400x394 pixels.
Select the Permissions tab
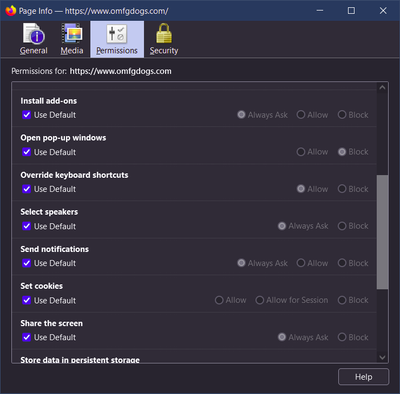[x=117, y=39]
